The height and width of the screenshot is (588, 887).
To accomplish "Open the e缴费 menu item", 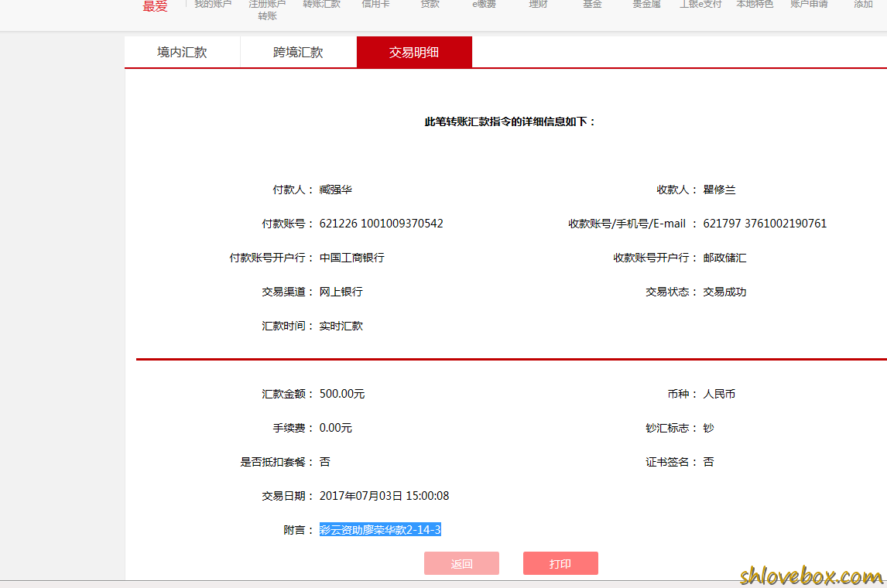I will pos(485,4).
